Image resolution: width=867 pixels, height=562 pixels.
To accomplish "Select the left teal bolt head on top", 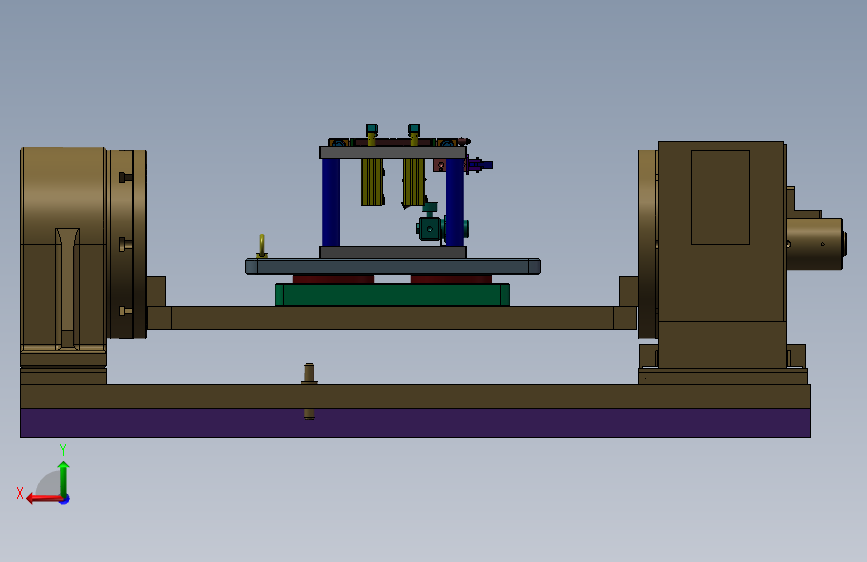I will point(372,129).
